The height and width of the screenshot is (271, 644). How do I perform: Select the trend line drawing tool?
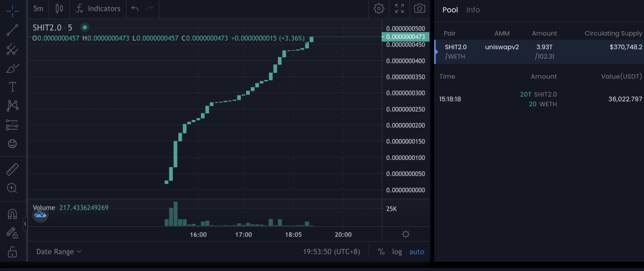pos(12,30)
